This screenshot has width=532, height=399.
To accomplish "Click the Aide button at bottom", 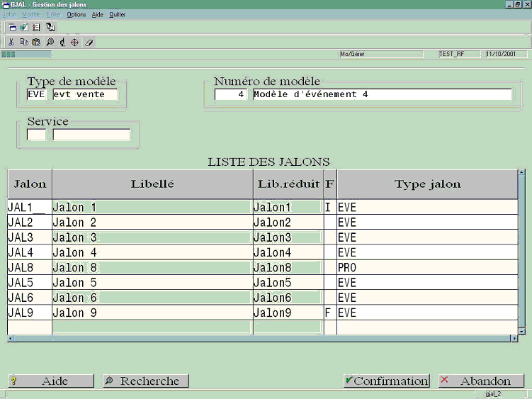I will pyautogui.click(x=51, y=381).
